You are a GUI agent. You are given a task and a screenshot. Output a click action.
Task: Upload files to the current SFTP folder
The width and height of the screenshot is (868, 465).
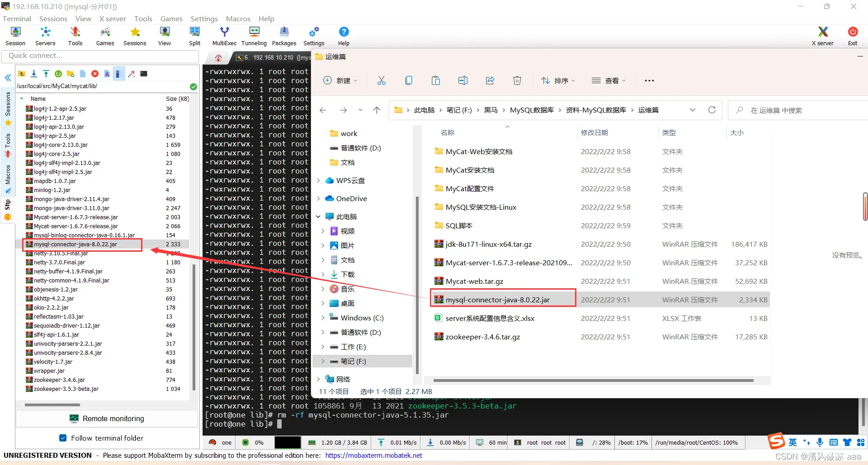46,74
